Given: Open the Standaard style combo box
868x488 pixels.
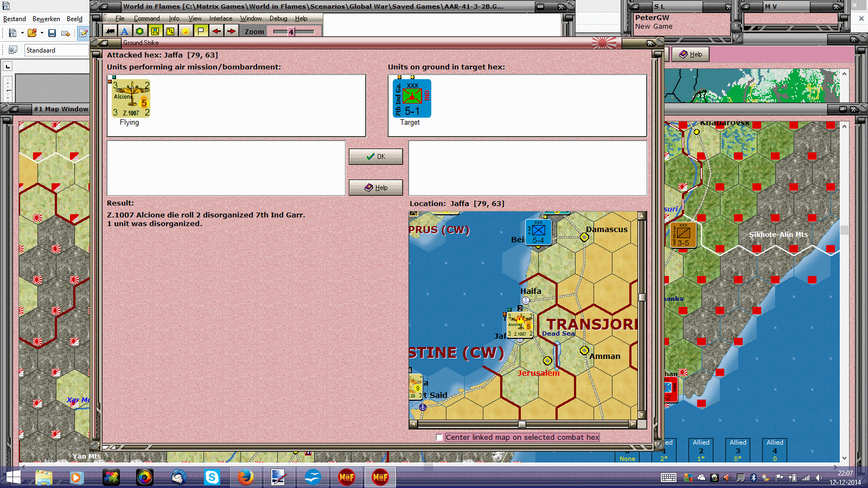Looking at the screenshot, I should tap(56, 50).
